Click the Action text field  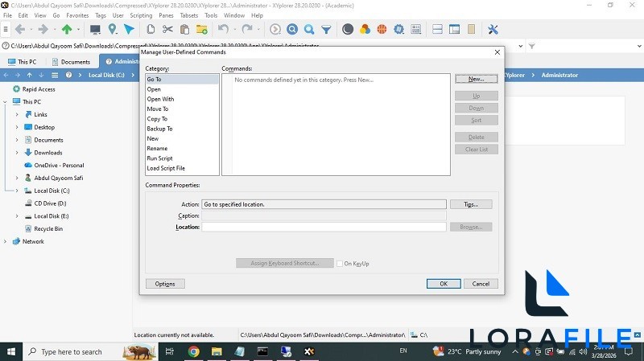pyautogui.click(x=324, y=204)
